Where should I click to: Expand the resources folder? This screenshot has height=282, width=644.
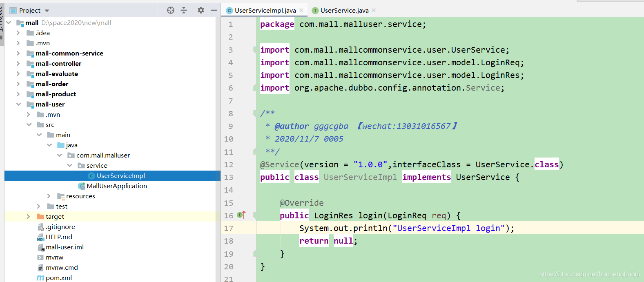click(x=49, y=196)
